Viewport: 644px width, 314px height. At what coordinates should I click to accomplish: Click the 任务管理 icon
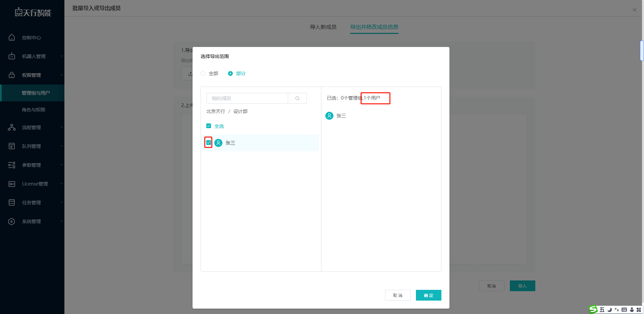(12, 202)
